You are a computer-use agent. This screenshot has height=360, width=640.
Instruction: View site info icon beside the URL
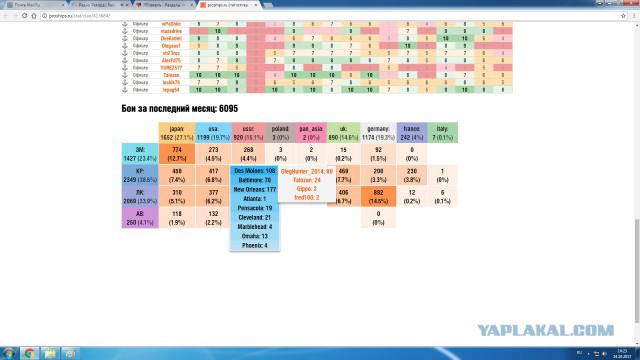44,16
